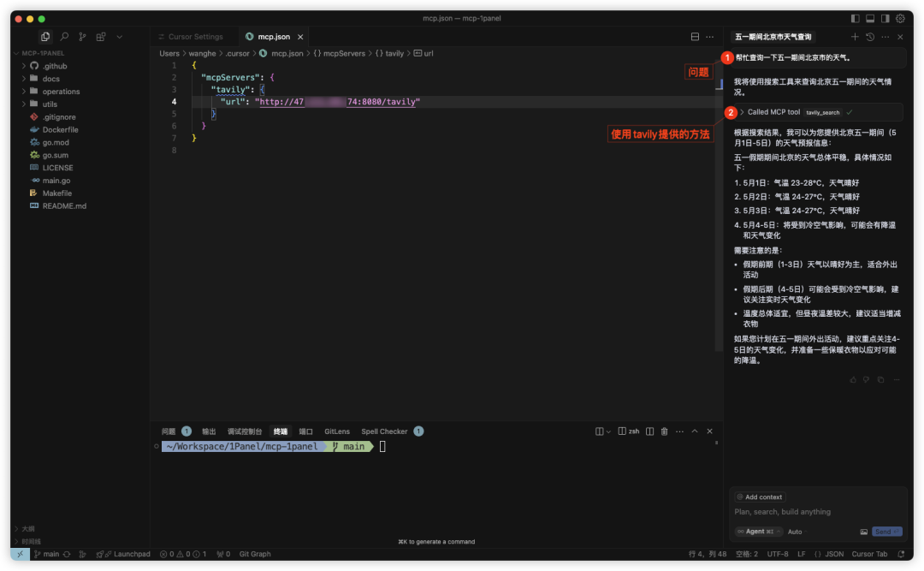This screenshot has width=924, height=571.
Task: Click the Send button in chat
Action: (887, 532)
